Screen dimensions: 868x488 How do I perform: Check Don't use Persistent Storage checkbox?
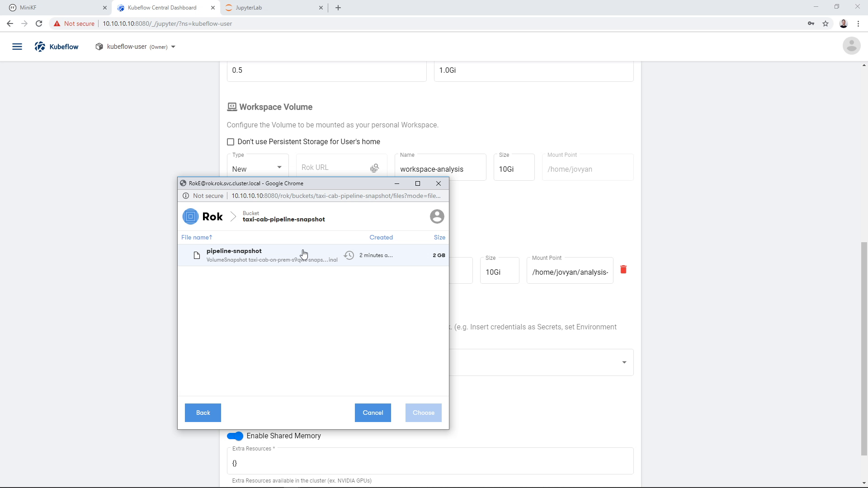coord(231,142)
